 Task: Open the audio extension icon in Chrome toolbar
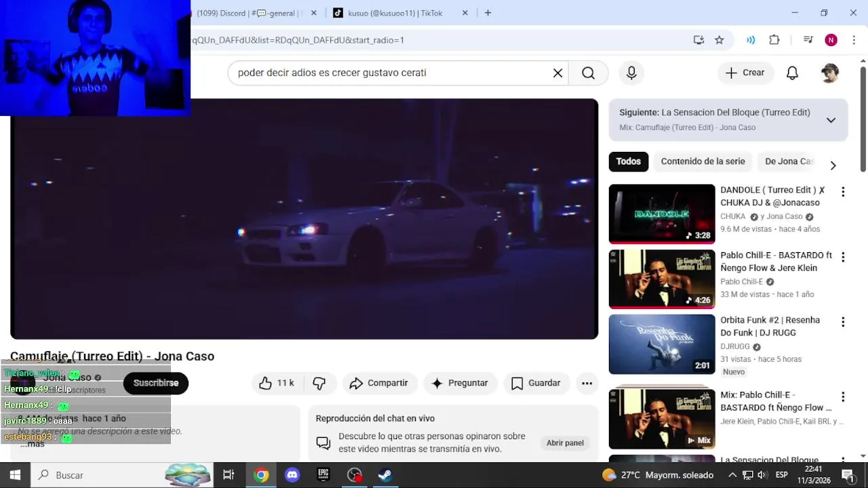751,40
